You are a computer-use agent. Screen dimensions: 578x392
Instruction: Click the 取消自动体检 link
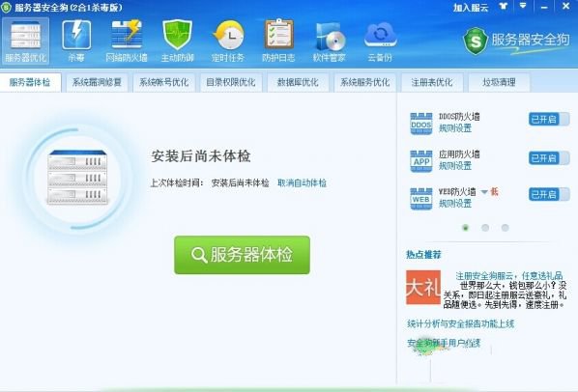pos(302,182)
